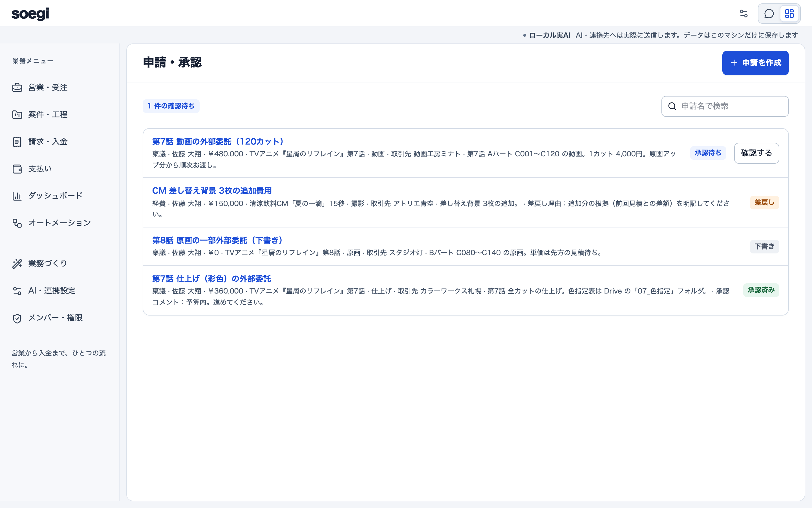Open オートメーション from sidebar
This screenshot has width=812, height=508.
coord(60,223)
